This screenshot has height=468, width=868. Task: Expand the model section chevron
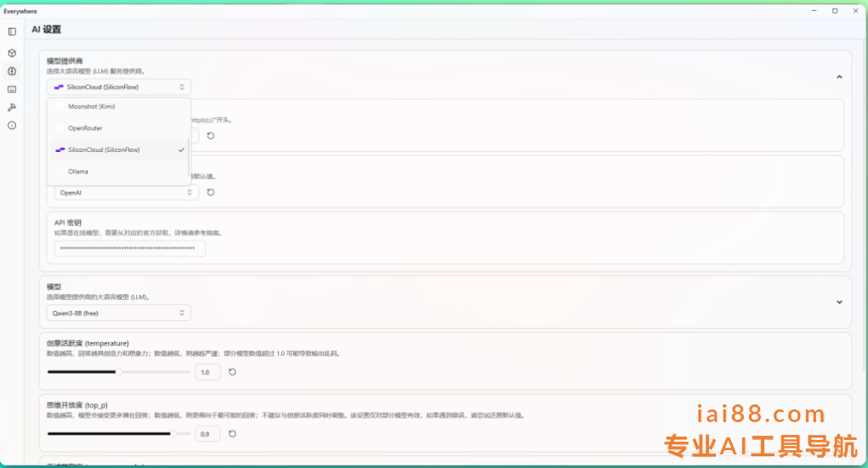click(x=839, y=302)
